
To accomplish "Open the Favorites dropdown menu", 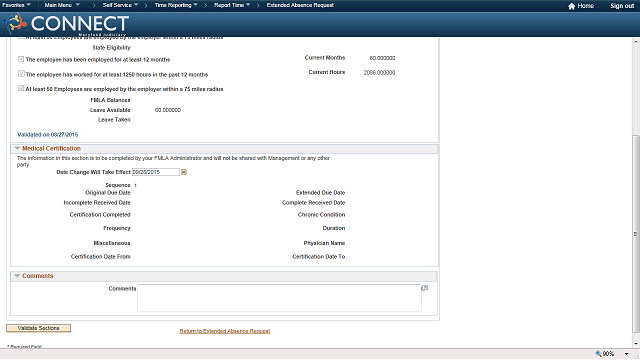I will tap(16, 5).
